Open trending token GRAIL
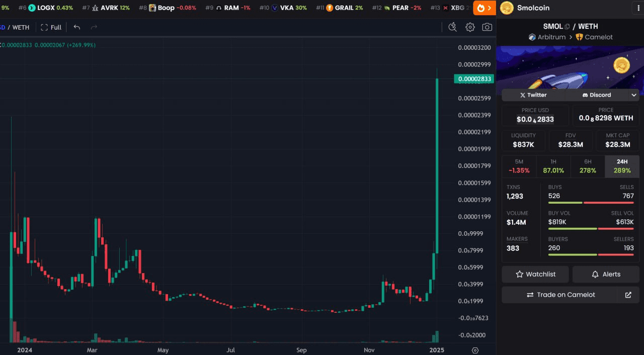Viewport: 644px width, 355px height. coord(340,8)
